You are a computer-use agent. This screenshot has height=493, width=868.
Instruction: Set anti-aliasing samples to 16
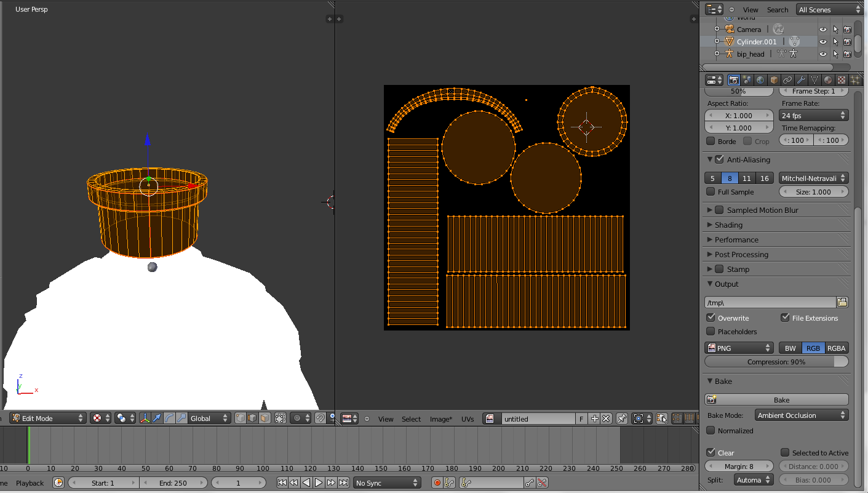(764, 178)
